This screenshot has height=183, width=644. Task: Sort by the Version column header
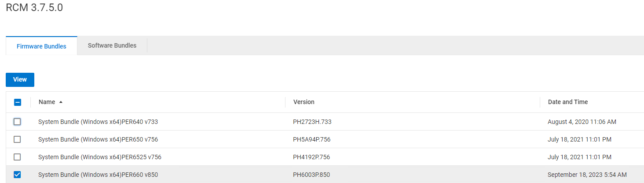(304, 102)
